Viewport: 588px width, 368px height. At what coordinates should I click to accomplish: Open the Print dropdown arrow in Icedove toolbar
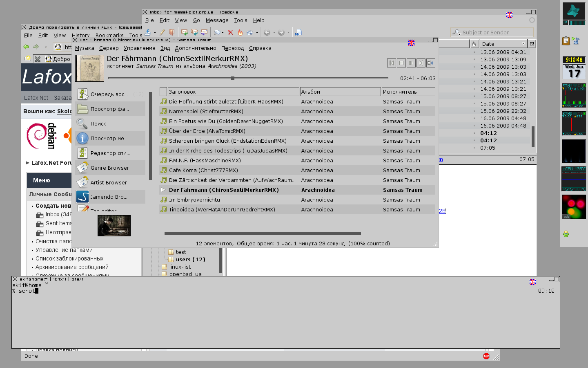(257, 32)
